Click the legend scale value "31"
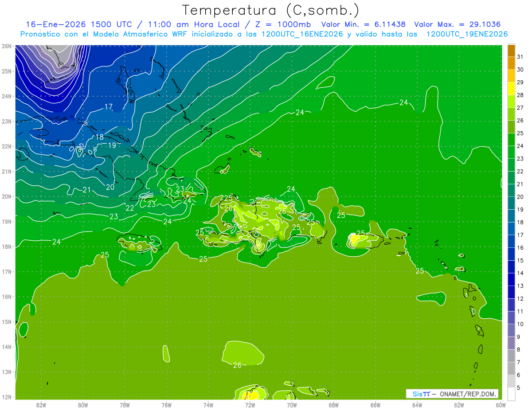Image resolution: width=532 pixels, height=411 pixels. [x=520, y=57]
